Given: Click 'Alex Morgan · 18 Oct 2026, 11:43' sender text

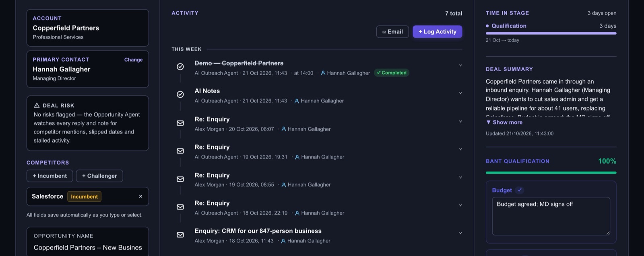Looking at the screenshot, I should (234, 241).
